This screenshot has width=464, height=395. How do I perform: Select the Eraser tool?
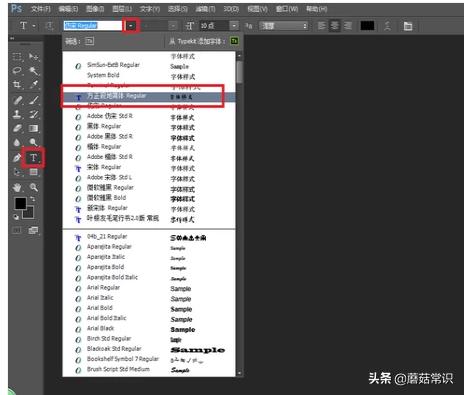tap(17, 128)
